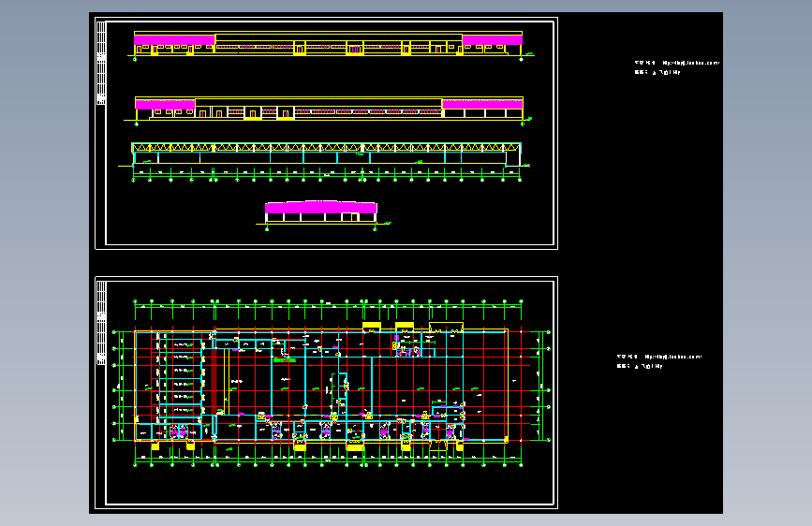The width and height of the screenshot is (812, 526).
Task: Select the yellow truss section drawing
Action: [x=326, y=154]
